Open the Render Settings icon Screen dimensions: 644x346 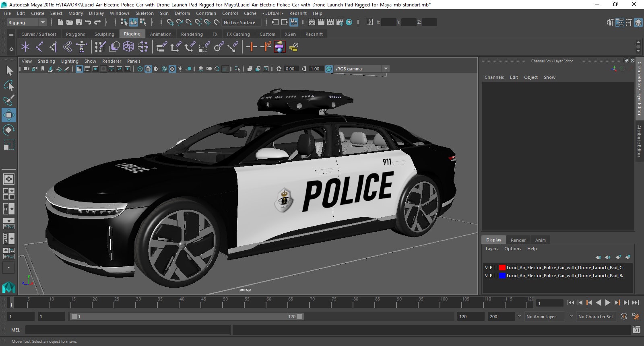pyautogui.click(x=340, y=23)
